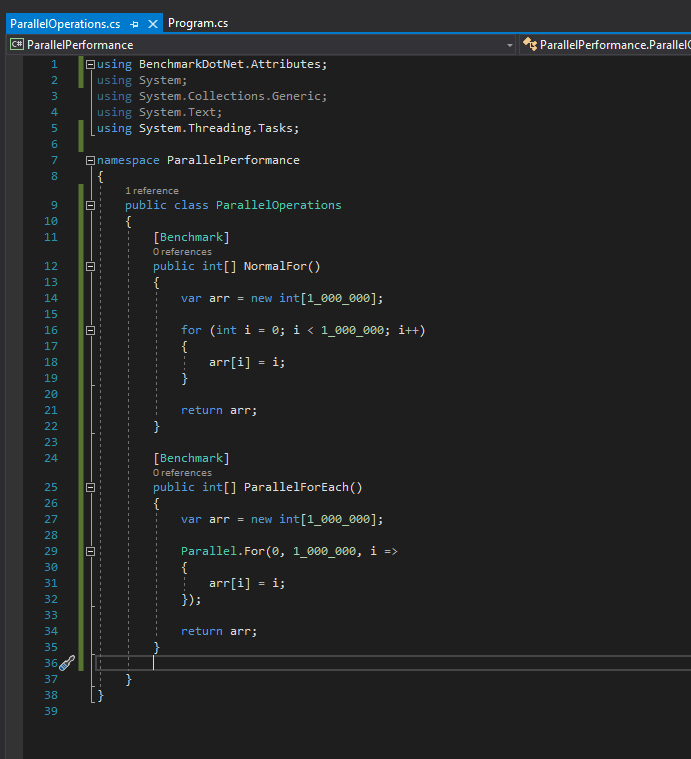The width and height of the screenshot is (691, 759).
Task: Click the screwdriver quick actions icon
Action: pos(66,662)
